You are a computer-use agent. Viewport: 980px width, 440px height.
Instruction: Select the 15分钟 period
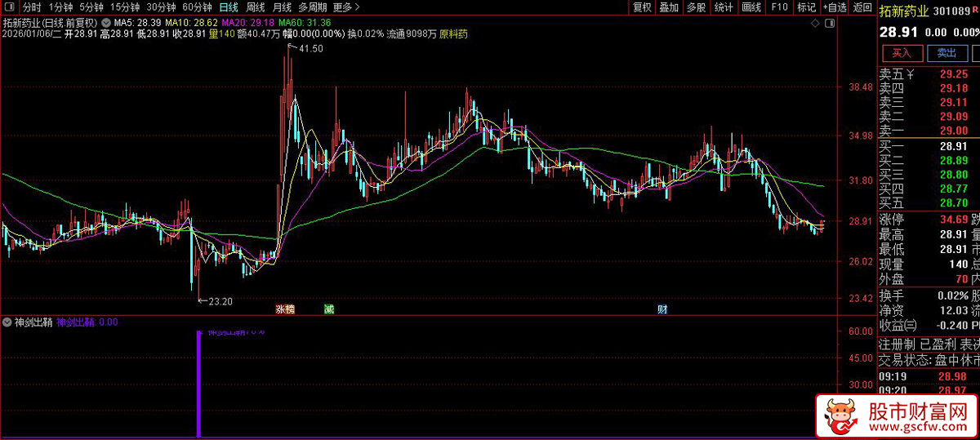pyautogui.click(x=125, y=7)
